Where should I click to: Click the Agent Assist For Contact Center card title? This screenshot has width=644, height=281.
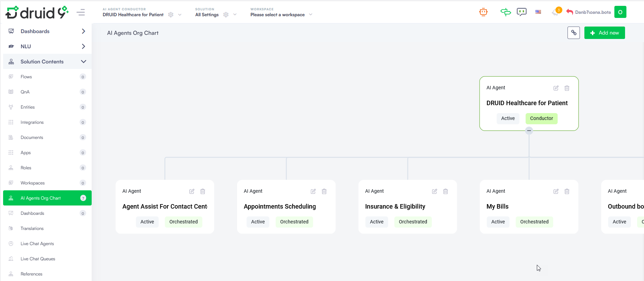click(165, 207)
